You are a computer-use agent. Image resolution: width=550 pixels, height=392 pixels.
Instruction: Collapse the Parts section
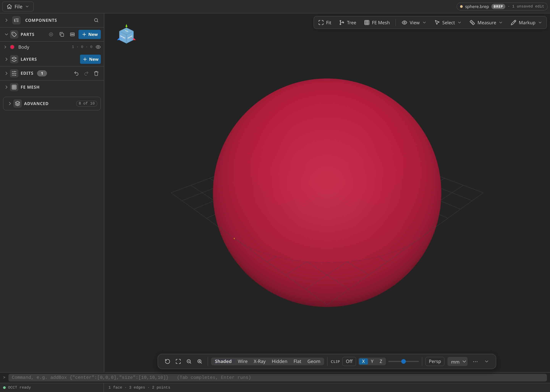pyautogui.click(x=6, y=35)
